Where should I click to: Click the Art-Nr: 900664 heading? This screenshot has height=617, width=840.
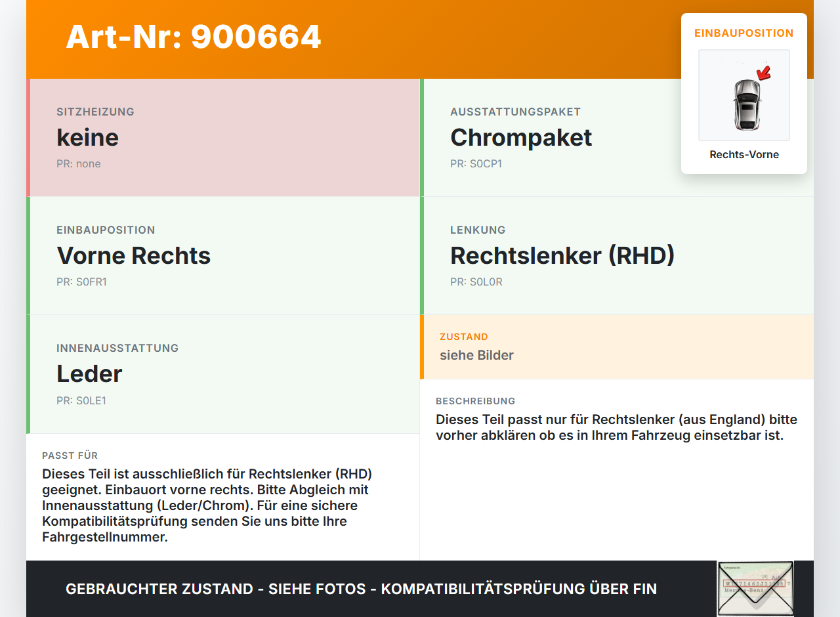[194, 37]
